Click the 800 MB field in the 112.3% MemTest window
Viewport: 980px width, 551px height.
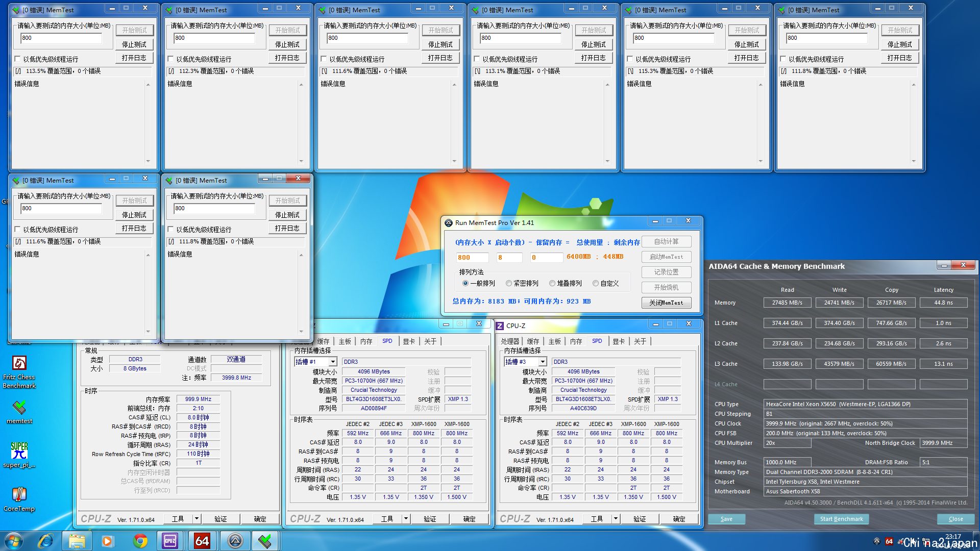[214, 38]
